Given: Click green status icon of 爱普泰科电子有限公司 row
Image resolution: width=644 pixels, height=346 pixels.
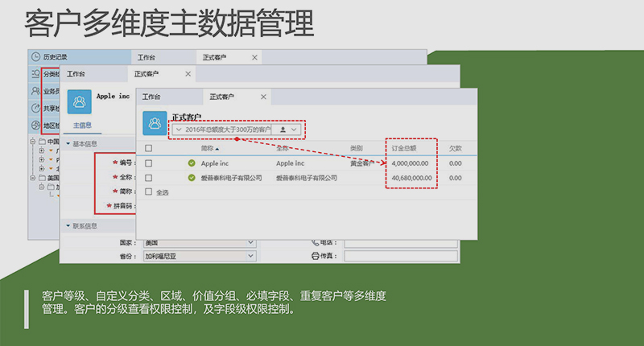Looking at the screenshot, I should point(192,177).
